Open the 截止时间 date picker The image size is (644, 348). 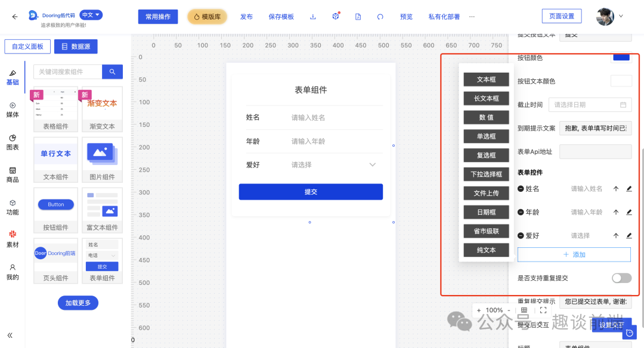click(589, 104)
